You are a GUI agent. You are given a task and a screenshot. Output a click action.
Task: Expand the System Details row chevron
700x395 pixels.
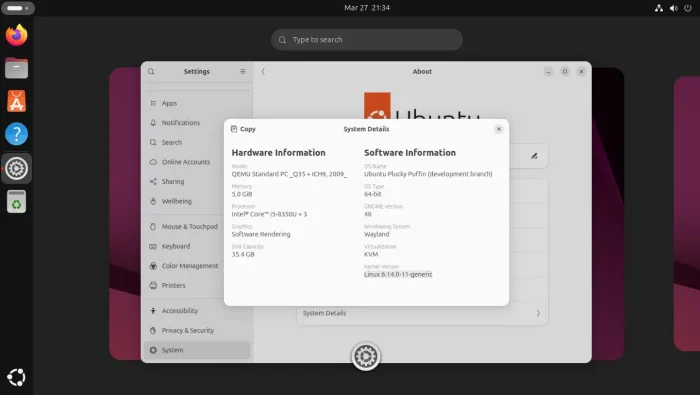538,313
